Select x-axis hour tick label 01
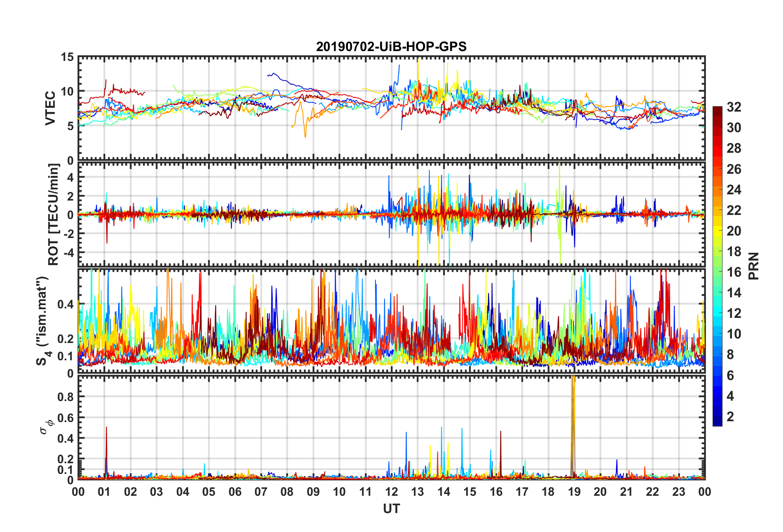783x532 pixels. click(x=104, y=492)
